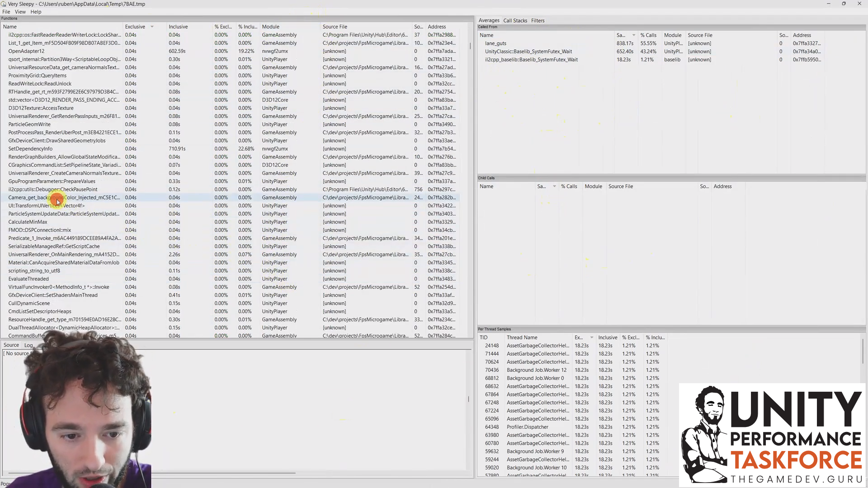
Task: Select lane_guts in Called From list
Action: point(495,43)
